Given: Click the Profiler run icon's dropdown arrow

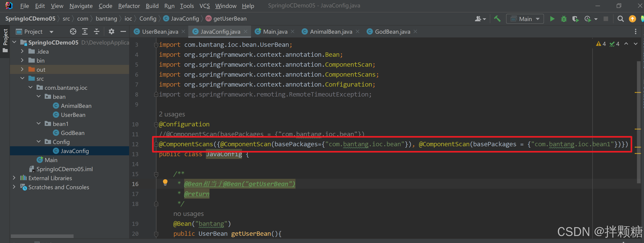Looking at the screenshot, I should (596, 19).
